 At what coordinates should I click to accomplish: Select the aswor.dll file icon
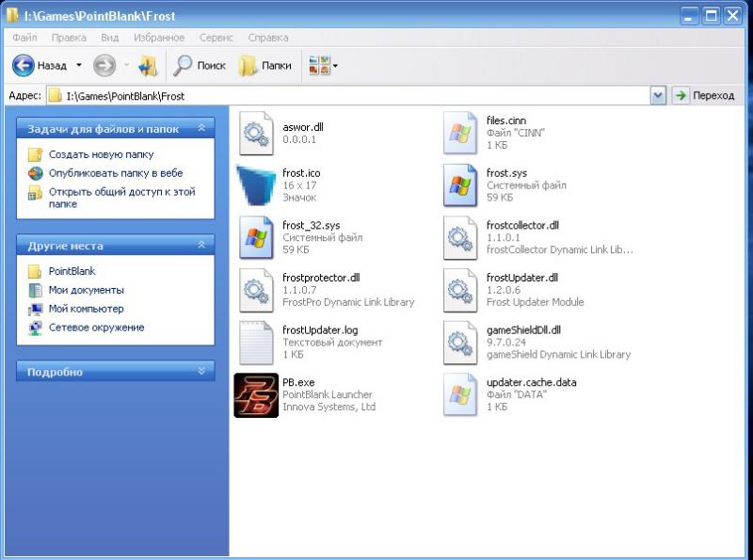(256, 133)
